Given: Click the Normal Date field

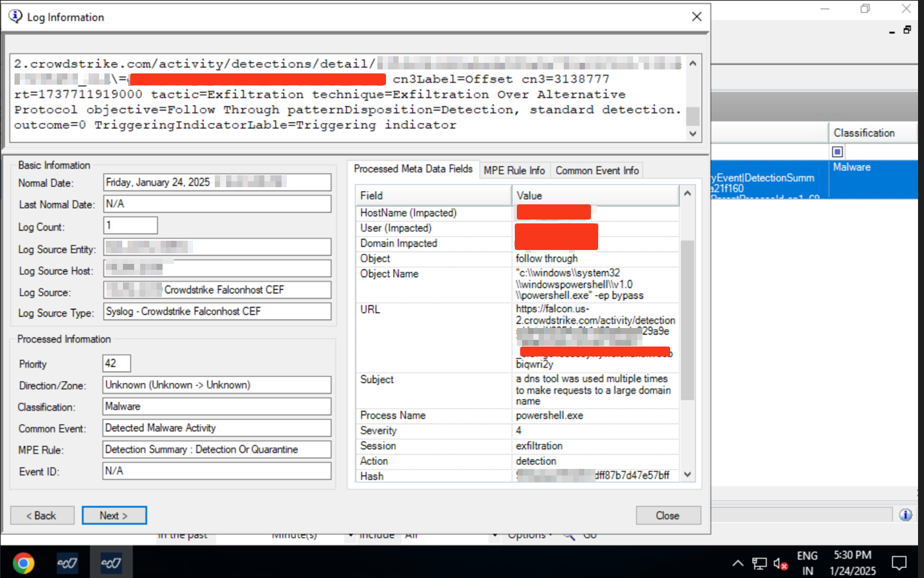Looking at the screenshot, I should (x=217, y=182).
